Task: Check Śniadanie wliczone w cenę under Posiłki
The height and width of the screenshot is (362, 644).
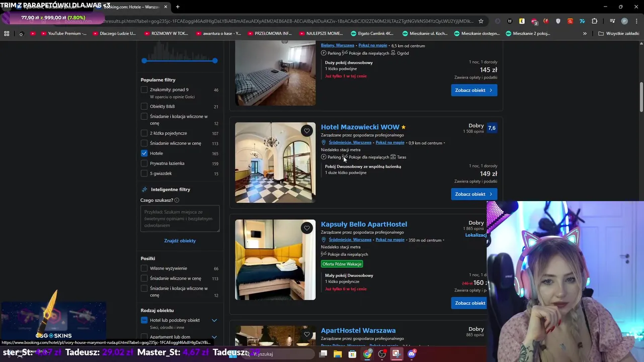Action: click(144, 279)
